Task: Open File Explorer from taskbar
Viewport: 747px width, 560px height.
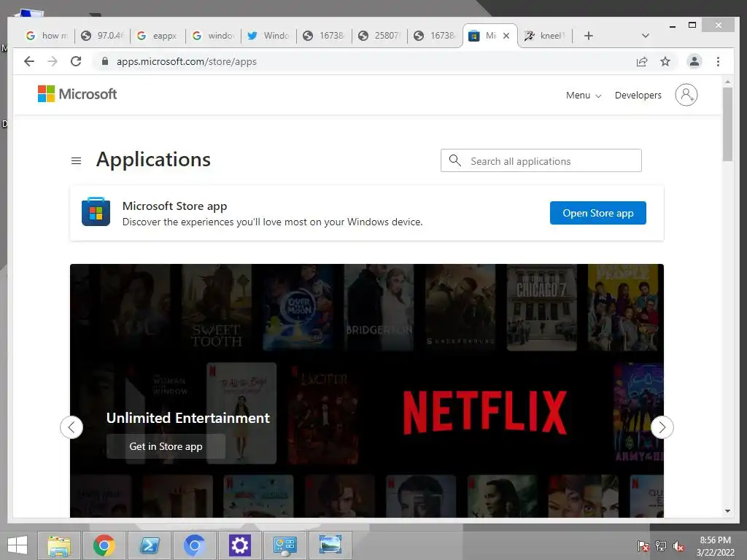Action: pos(59,545)
